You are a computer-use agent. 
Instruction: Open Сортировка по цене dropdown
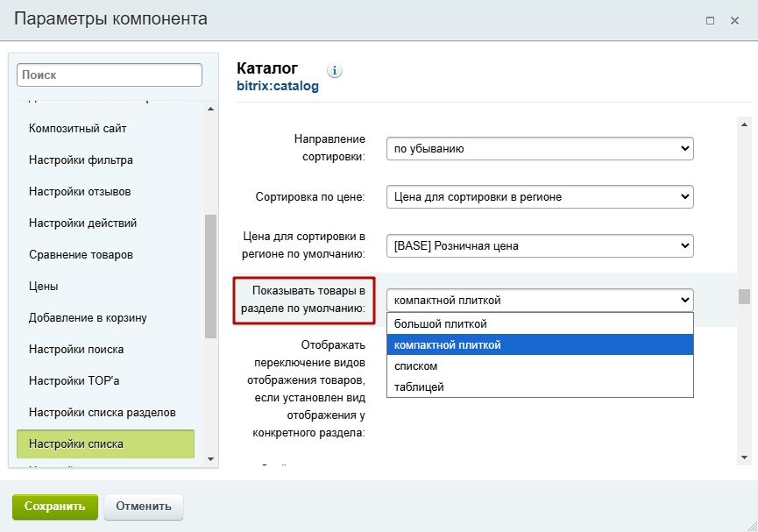[x=540, y=197]
